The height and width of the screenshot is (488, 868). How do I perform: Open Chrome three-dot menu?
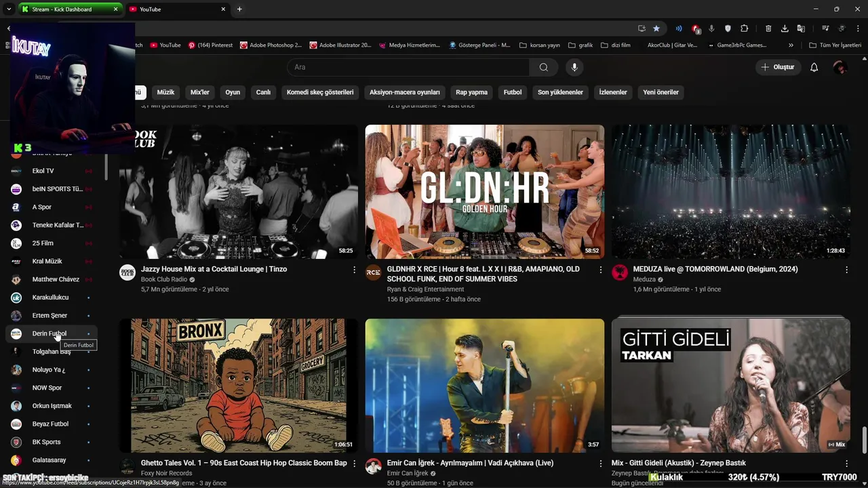(858, 28)
